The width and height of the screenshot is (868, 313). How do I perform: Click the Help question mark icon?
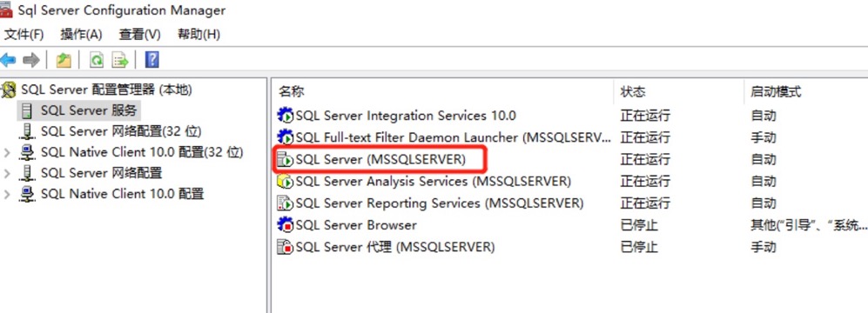[x=151, y=60]
